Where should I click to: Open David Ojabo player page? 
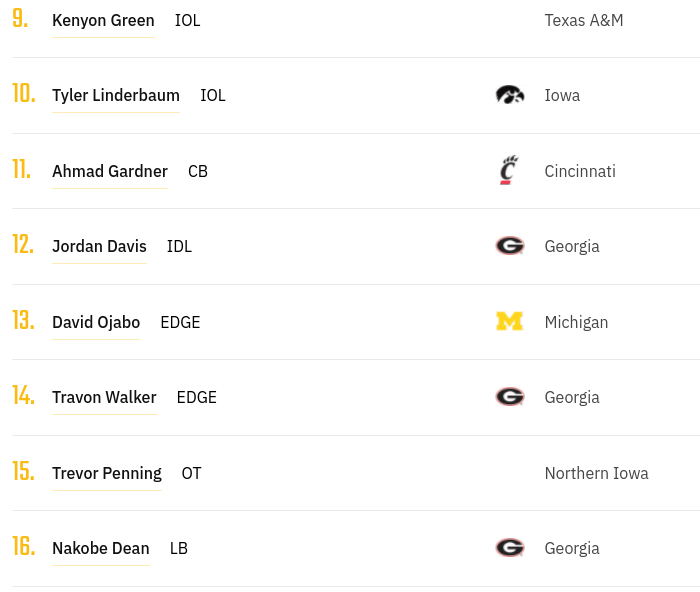click(96, 322)
